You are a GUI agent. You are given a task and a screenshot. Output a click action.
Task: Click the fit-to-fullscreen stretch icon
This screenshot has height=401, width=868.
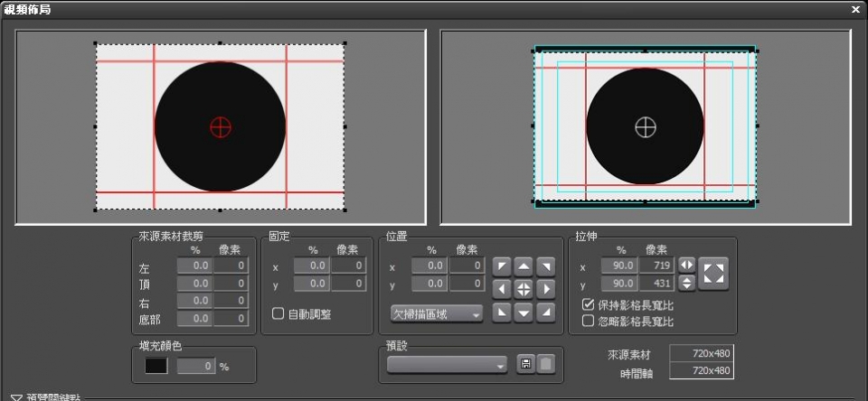713,273
